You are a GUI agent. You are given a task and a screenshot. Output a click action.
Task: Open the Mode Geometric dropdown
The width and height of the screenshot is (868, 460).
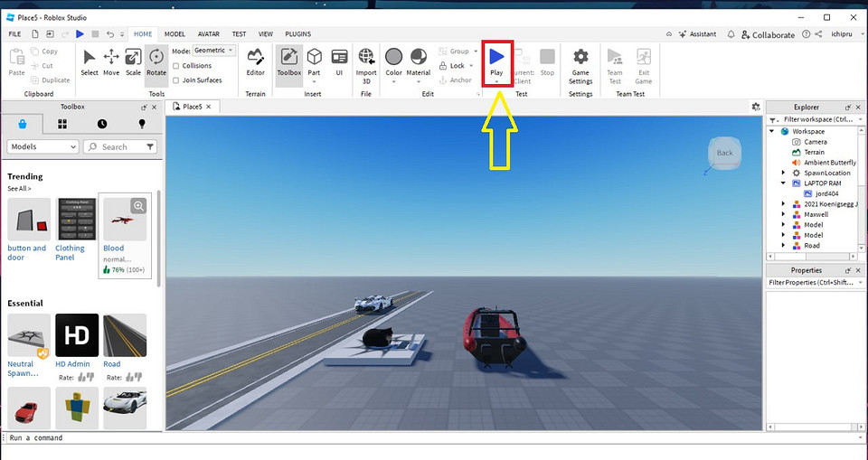(215, 51)
